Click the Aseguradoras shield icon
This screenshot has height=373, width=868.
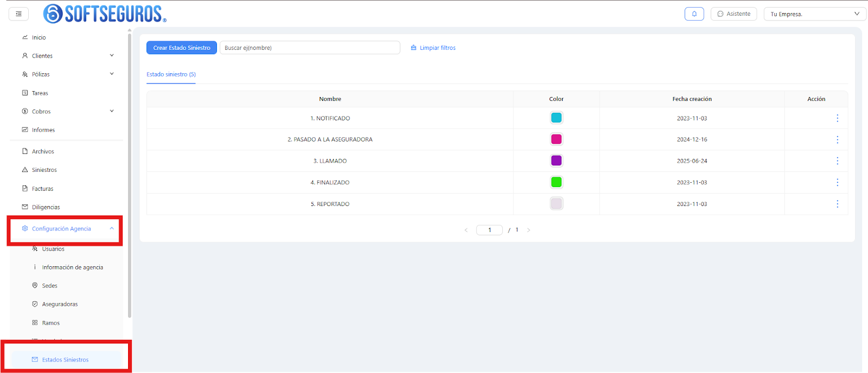35,304
